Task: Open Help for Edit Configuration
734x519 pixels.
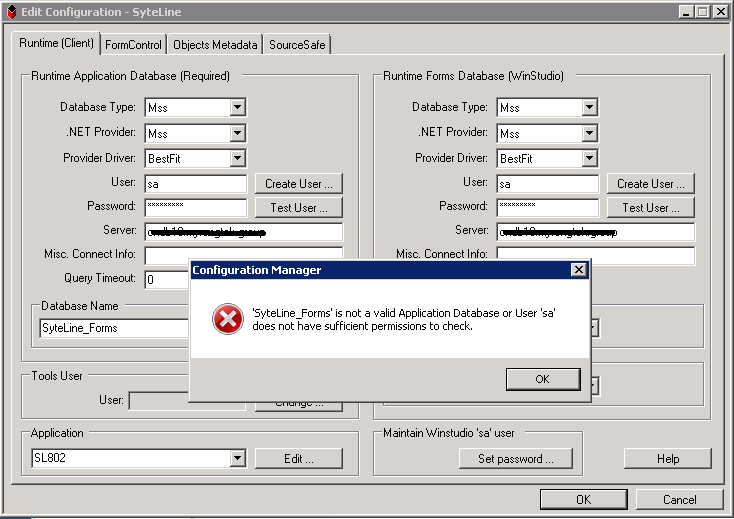Action: (668, 459)
